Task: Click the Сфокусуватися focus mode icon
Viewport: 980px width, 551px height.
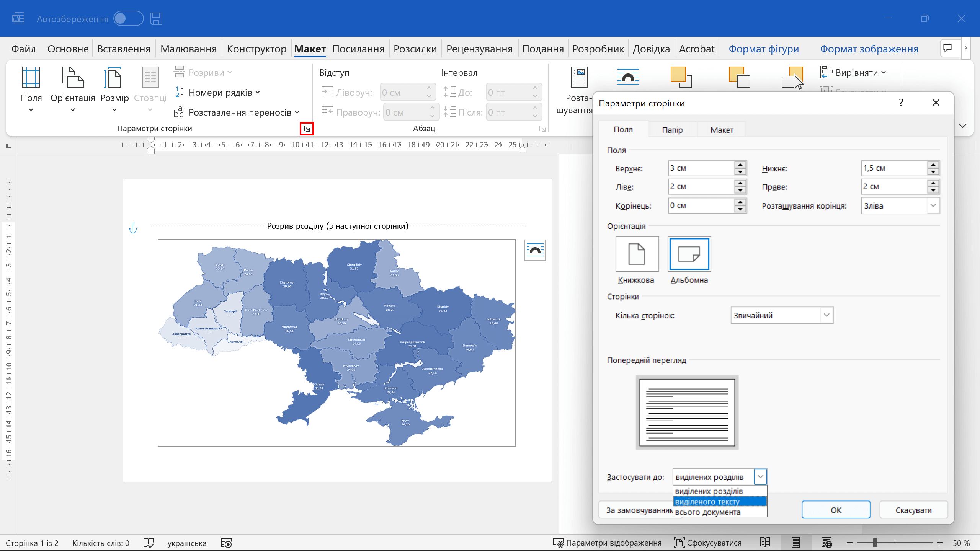Action: pyautogui.click(x=679, y=543)
